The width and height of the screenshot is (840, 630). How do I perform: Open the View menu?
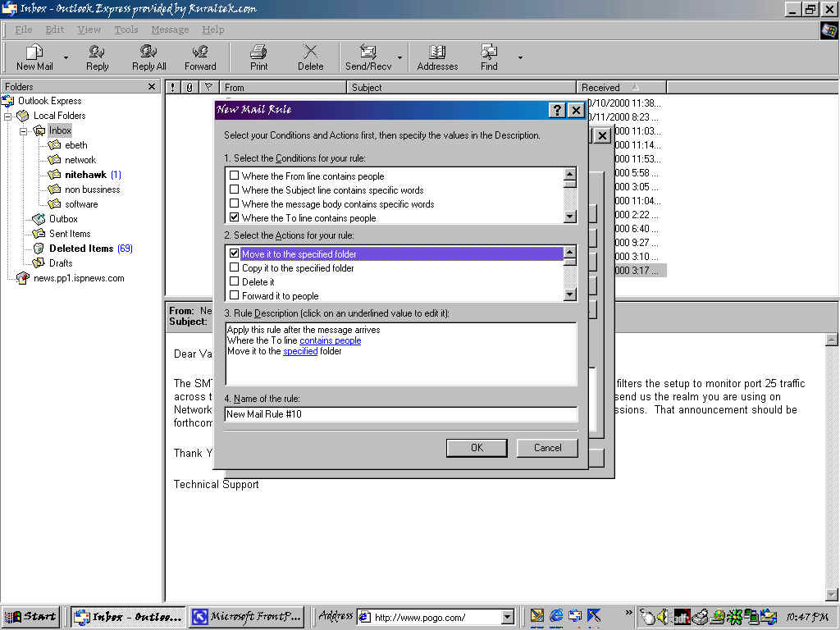tap(89, 30)
